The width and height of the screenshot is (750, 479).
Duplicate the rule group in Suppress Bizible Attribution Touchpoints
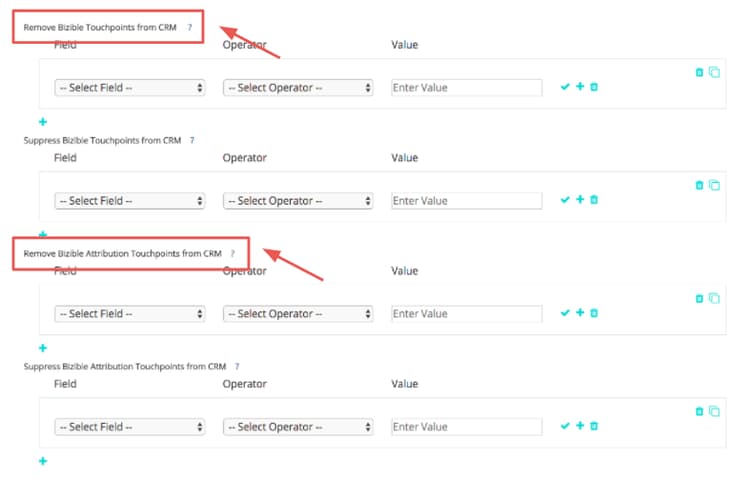[714, 412]
